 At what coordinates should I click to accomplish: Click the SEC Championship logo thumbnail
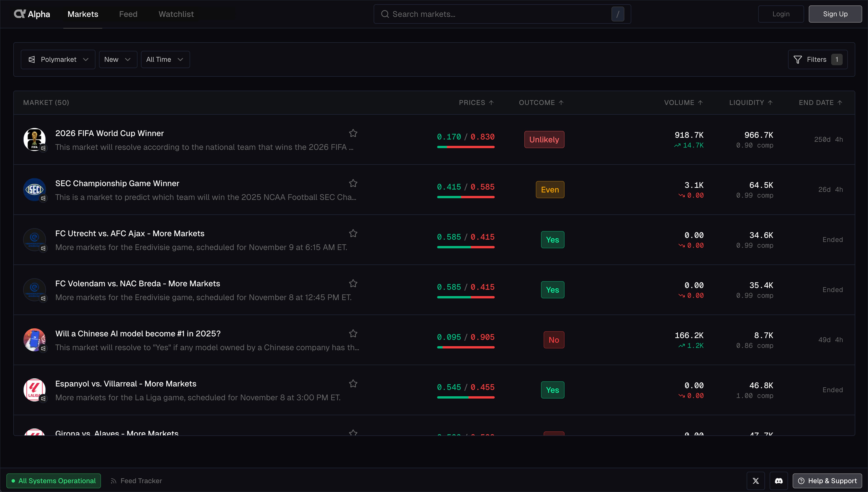pyautogui.click(x=35, y=189)
